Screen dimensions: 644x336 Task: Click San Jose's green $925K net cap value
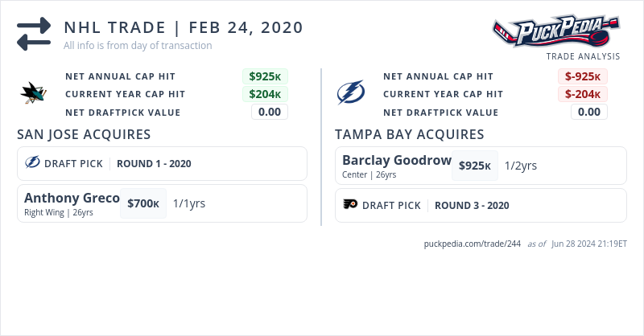coord(265,76)
